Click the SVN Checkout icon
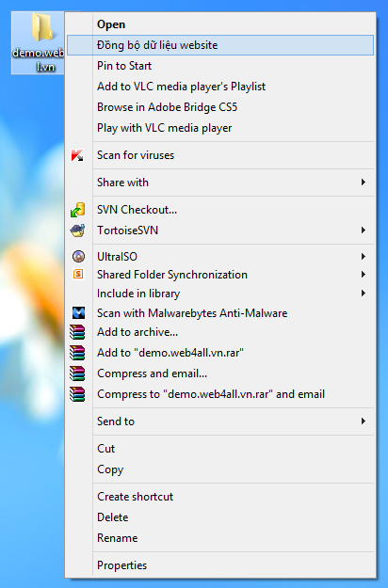Image resolution: width=388 pixels, height=588 pixels. [x=77, y=210]
